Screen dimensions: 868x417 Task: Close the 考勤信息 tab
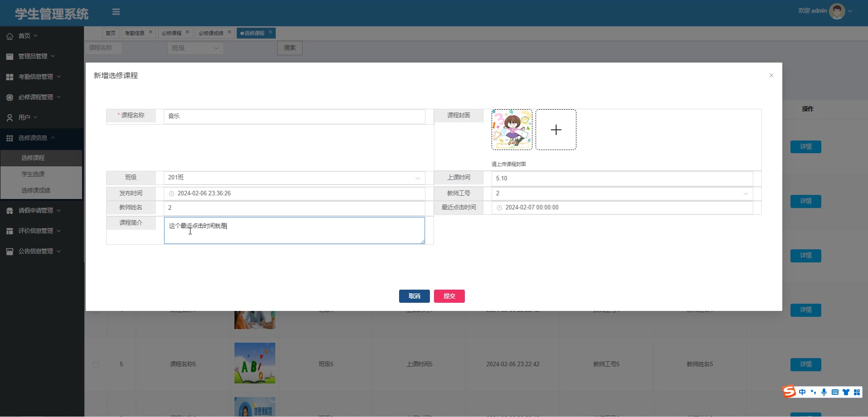click(x=151, y=32)
